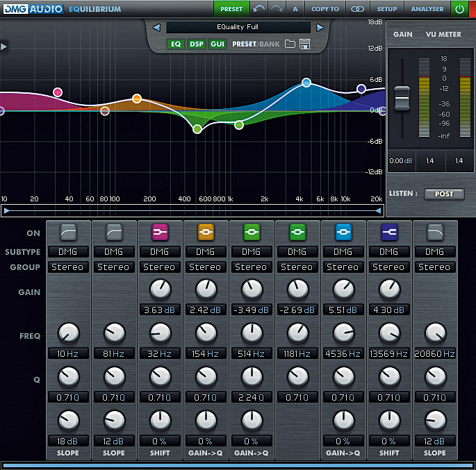This screenshot has width=476, height=470.
Task: Toggle 81 Hz high-pass band on
Action: point(114,233)
